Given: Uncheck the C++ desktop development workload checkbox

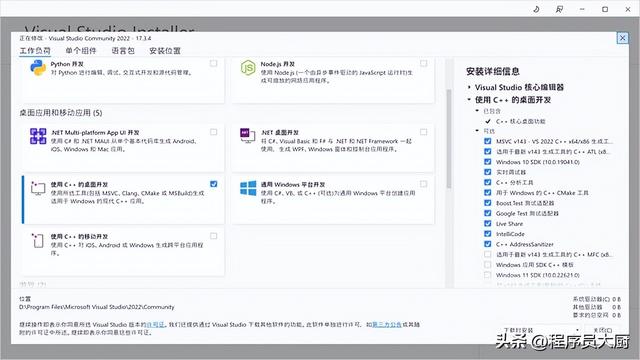Looking at the screenshot, I should point(213,184).
